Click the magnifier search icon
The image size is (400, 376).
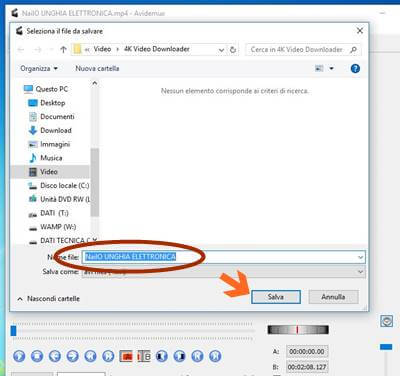point(353,50)
